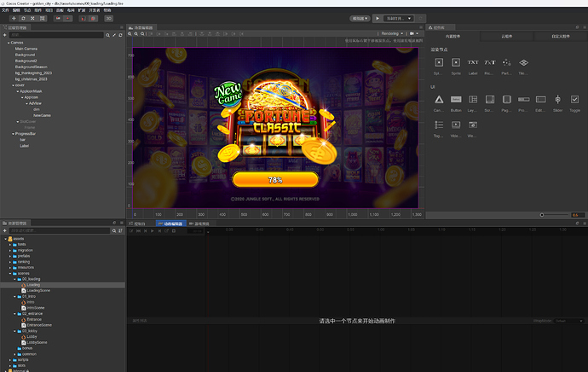Switch to the console tab
588x372 pixels.
(140, 224)
